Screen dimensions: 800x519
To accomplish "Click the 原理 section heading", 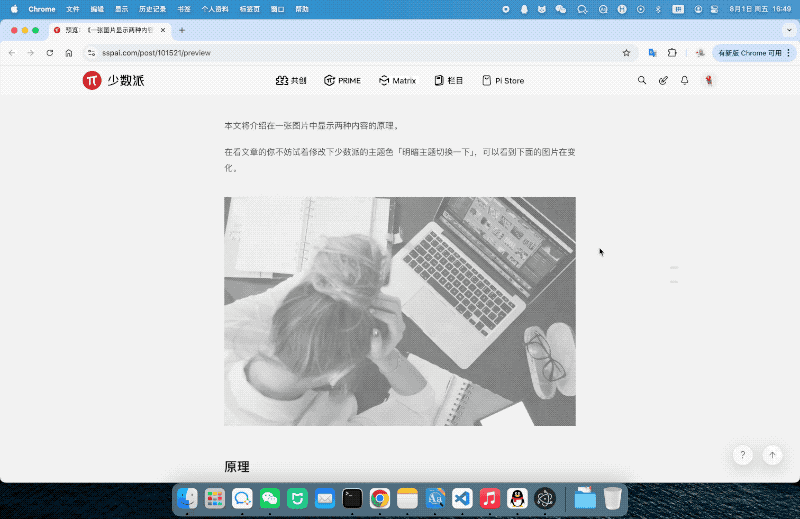I will tap(237, 466).
